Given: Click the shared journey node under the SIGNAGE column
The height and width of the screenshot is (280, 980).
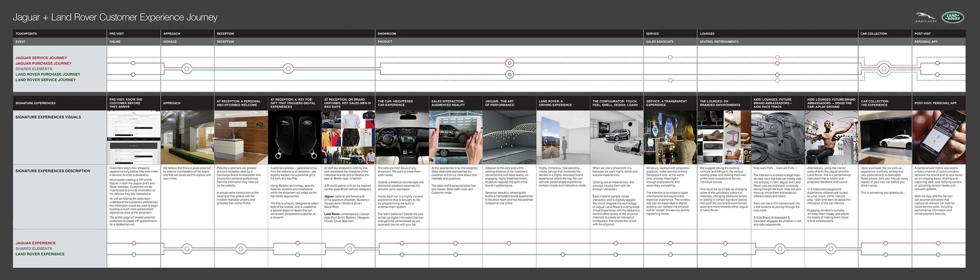Looking at the screenshot, I should pyautogui.click(x=187, y=69).
